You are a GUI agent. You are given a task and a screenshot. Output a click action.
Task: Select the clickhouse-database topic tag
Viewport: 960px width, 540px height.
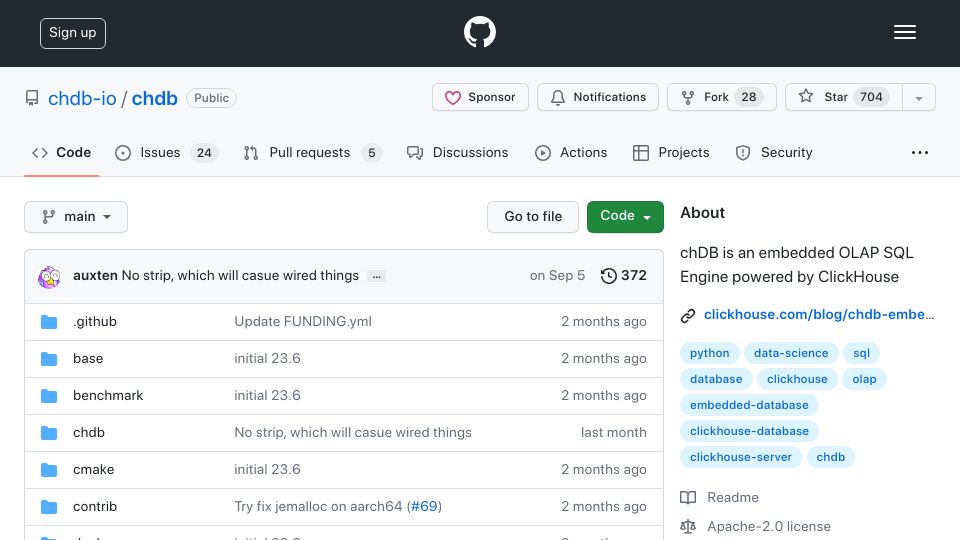coord(749,431)
